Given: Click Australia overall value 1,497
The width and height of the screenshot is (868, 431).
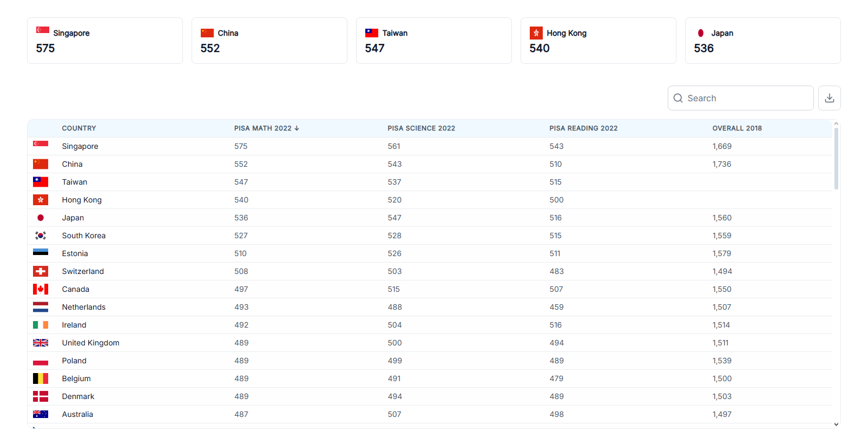Looking at the screenshot, I should point(722,414).
